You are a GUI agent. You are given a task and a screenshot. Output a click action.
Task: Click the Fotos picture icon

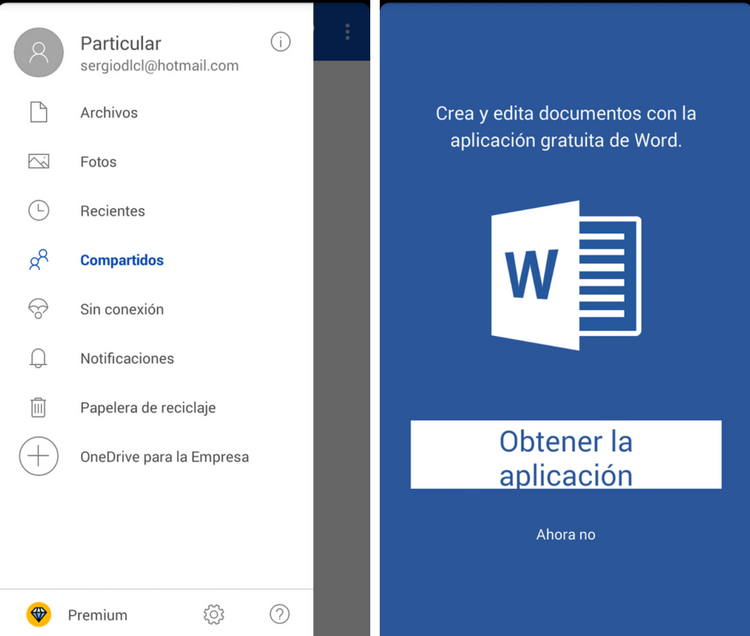tap(39, 162)
